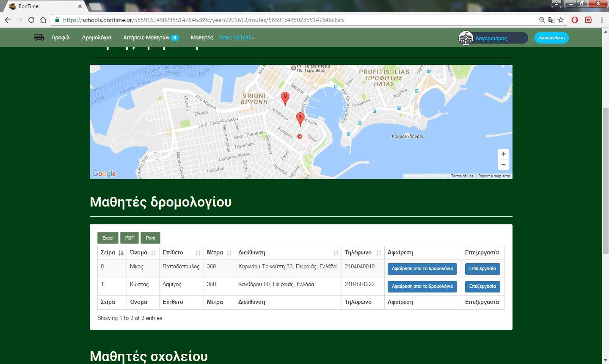Screen dimensions: 609x364
Task: Click the green secure padlock icon
Action: [x=57, y=20]
